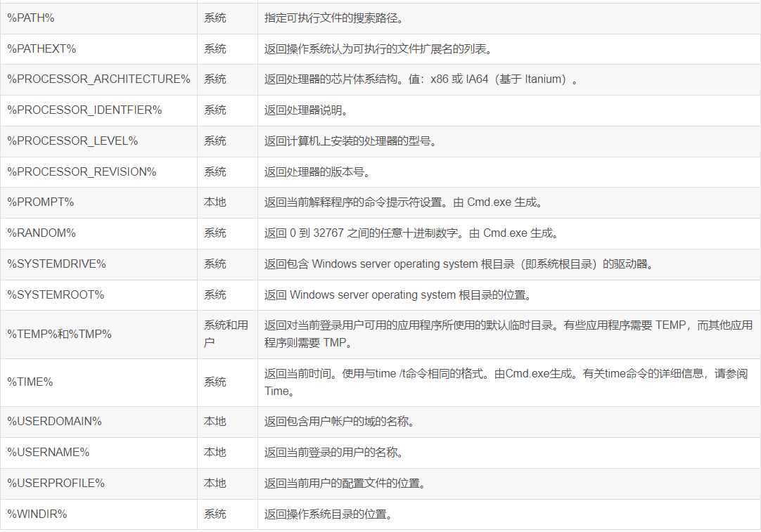The image size is (761, 532).
Task: Click %PROCESSOR_ARCHITECTURE% in the first column
Action: coord(98,79)
